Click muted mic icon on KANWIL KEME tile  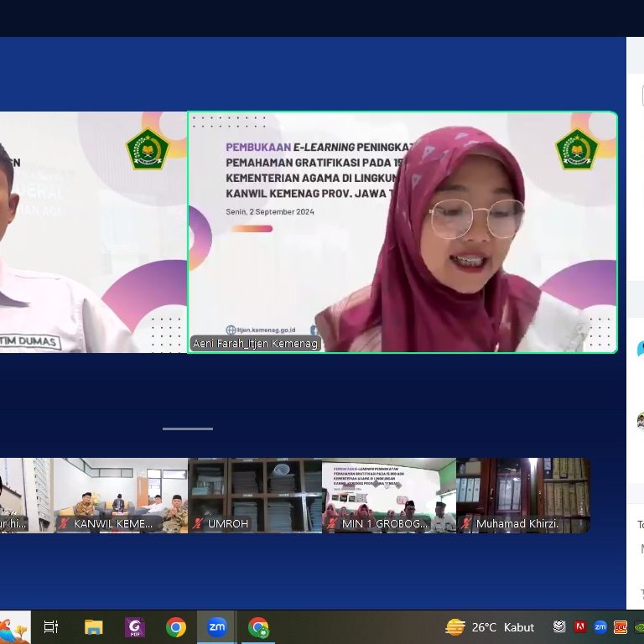tap(64, 523)
